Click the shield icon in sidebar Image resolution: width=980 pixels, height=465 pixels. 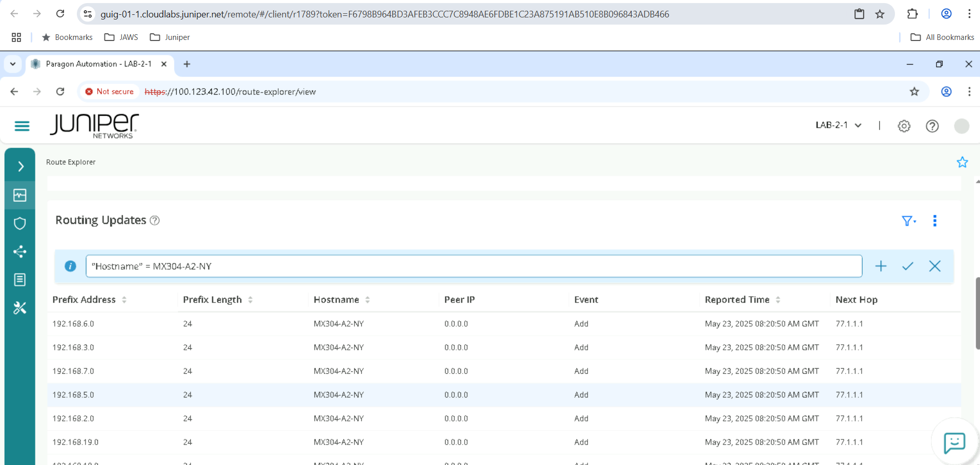(x=20, y=223)
